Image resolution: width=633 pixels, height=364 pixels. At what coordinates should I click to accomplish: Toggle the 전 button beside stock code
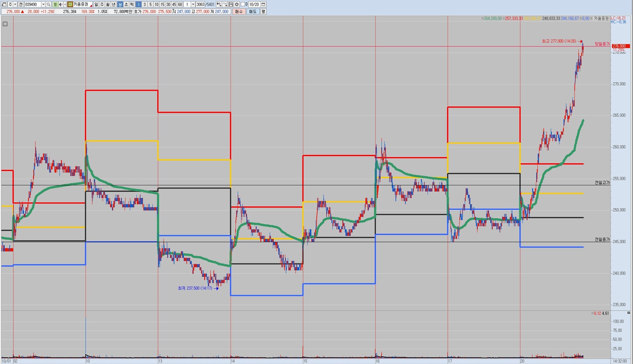(x=20, y=4)
